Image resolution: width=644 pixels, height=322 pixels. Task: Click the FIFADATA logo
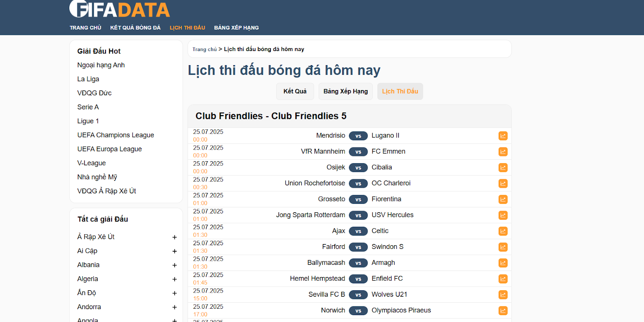120,9
